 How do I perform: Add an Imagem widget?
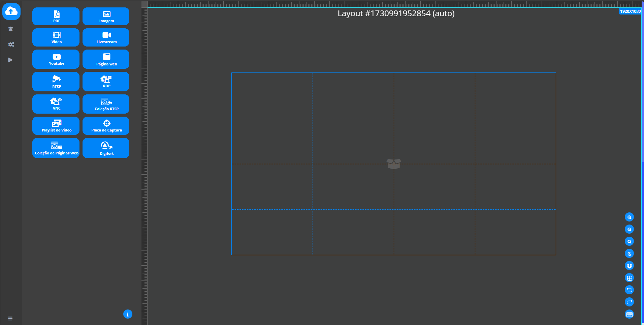click(106, 17)
